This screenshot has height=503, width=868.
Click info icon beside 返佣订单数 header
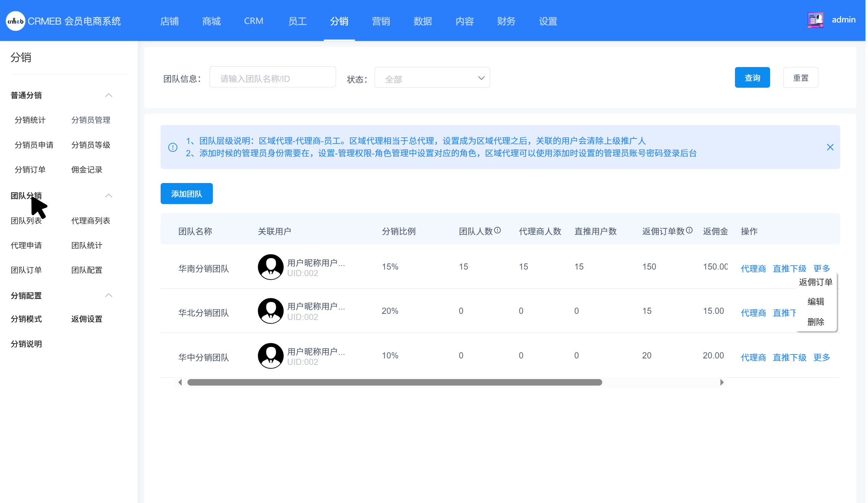coord(689,230)
